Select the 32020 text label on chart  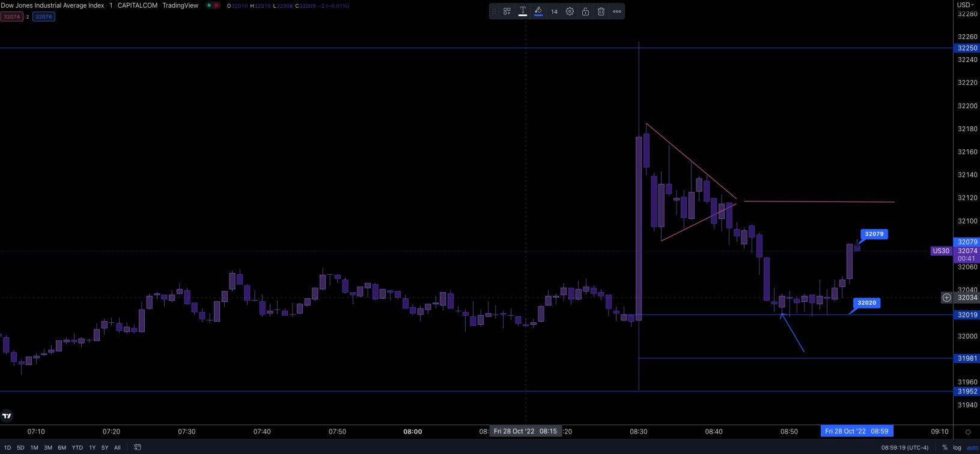point(866,303)
